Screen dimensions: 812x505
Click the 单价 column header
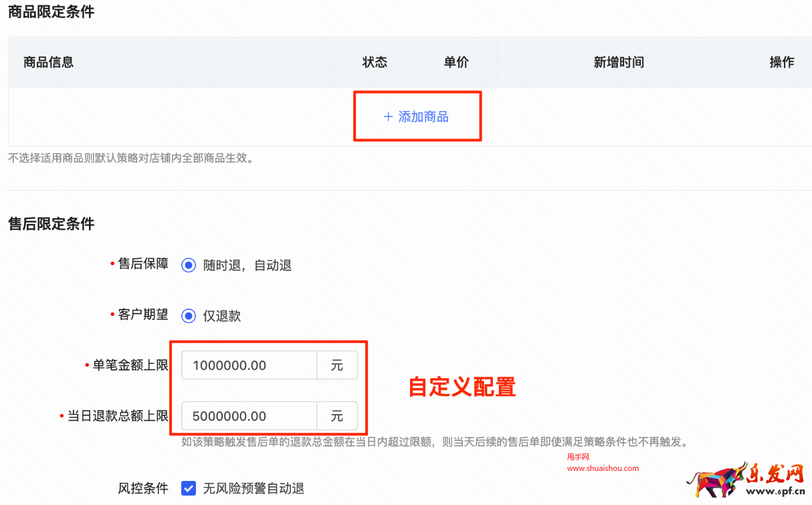pyautogui.click(x=456, y=62)
